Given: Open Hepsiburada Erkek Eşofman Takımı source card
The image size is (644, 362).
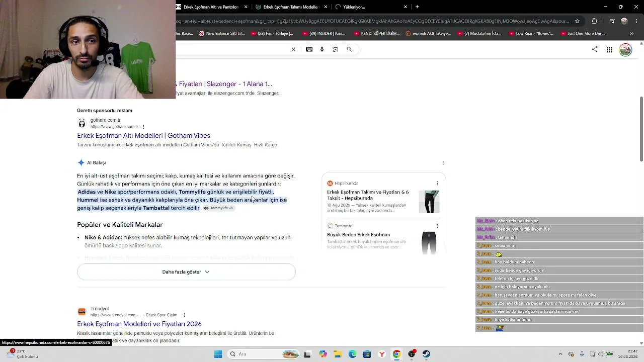Looking at the screenshot, I should tap(368, 195).
